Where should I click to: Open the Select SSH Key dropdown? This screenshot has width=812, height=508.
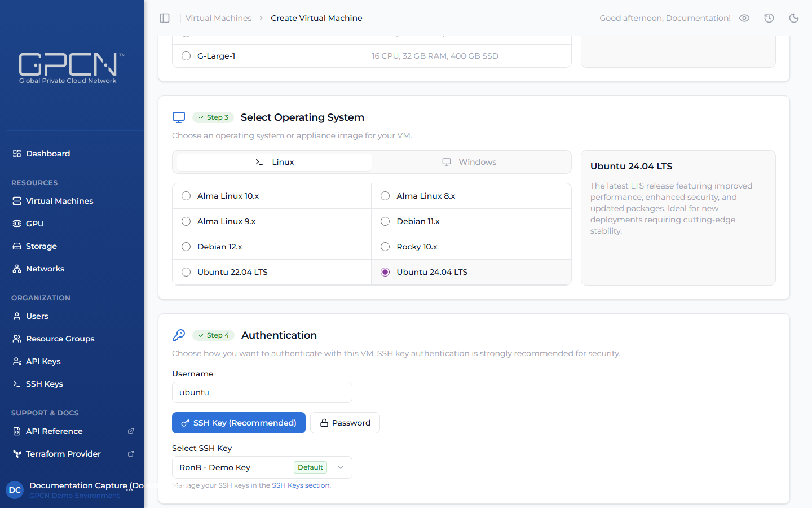[x=262, y=467]
